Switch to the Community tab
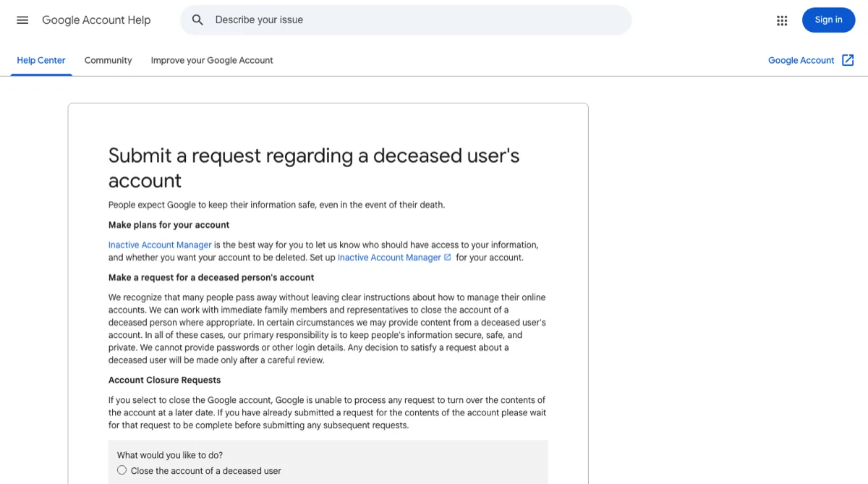 108,60
